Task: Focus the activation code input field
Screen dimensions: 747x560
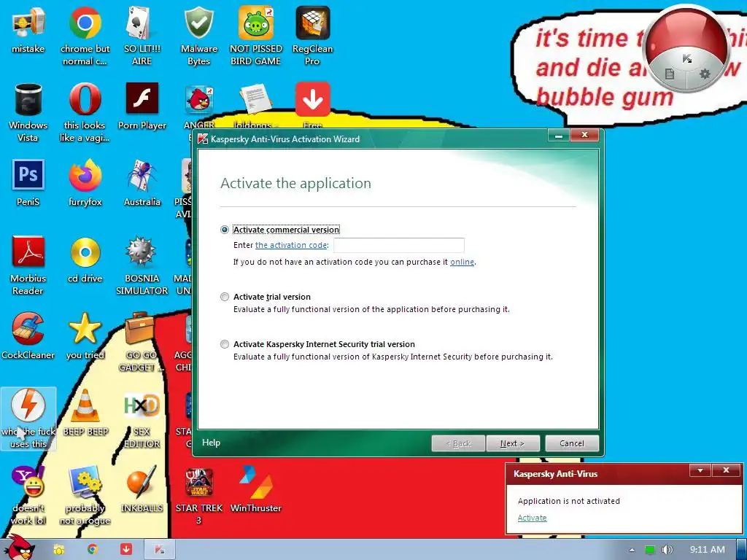Action: (x=399, y=245)
